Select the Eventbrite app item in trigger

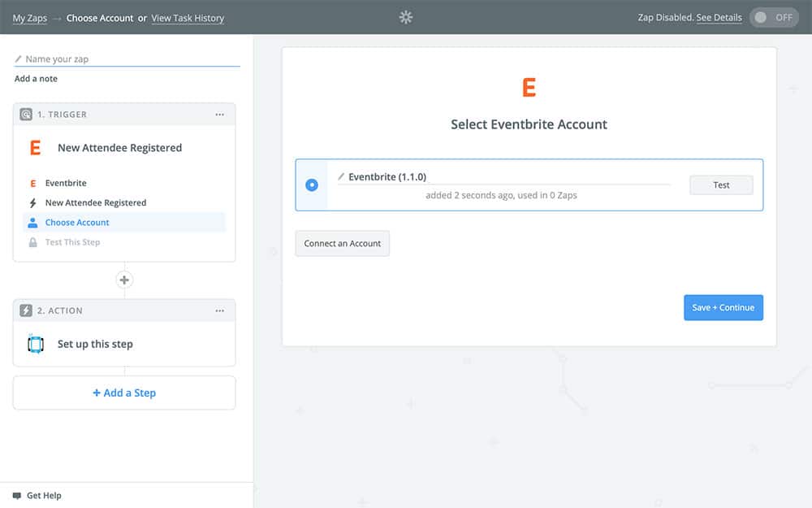point(65,184)
